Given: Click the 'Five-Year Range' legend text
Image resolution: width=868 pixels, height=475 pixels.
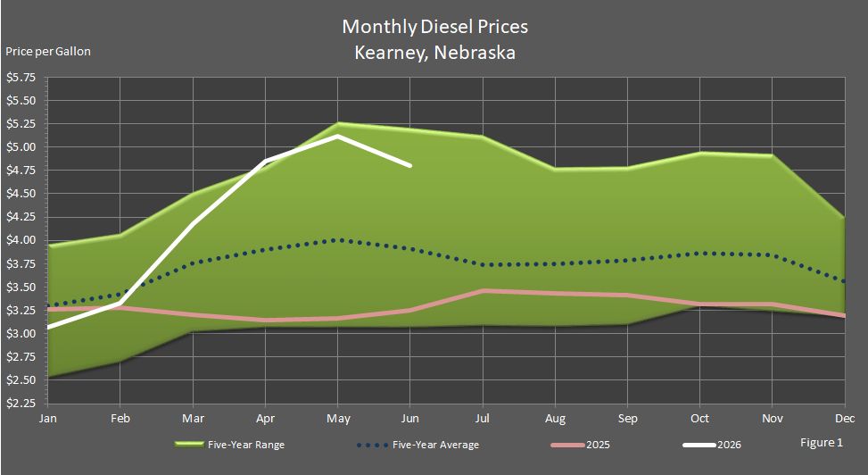Looking at the screenshot, I should pos(246,445).
